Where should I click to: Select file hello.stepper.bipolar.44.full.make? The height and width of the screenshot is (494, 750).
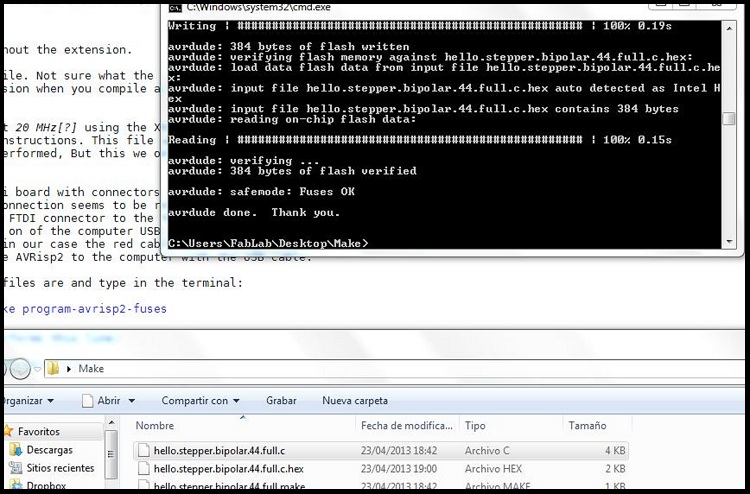pos(381,486)
